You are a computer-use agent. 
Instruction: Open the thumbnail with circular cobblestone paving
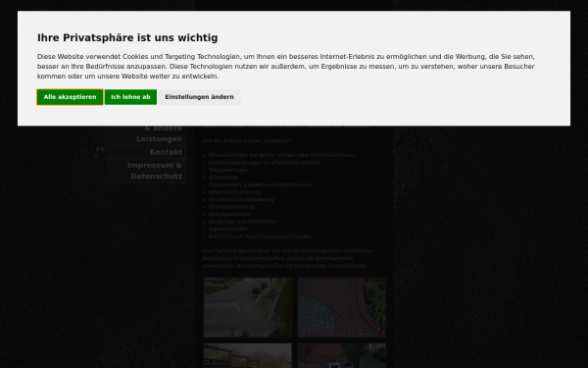tap(342, 307)
